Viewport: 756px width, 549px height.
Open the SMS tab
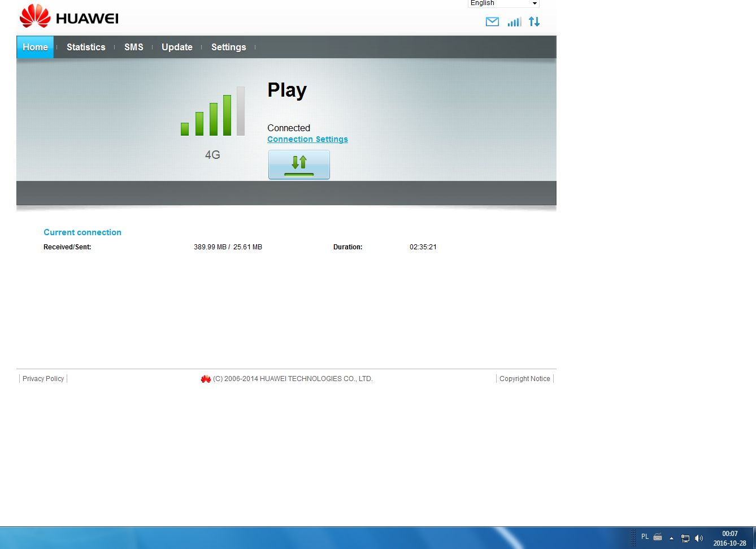pos(134,47)
